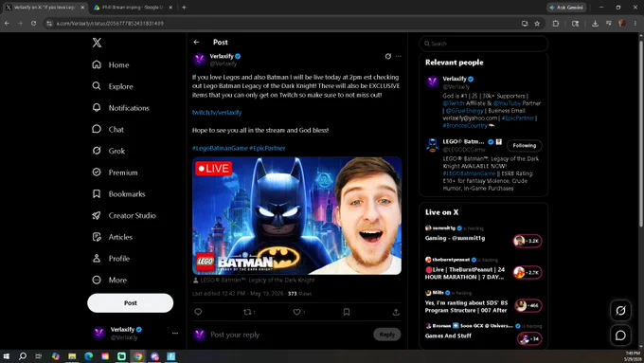Expand the More menu in the sidebar
Viewport: 644px width, 363px height.
tap(110, 280)
